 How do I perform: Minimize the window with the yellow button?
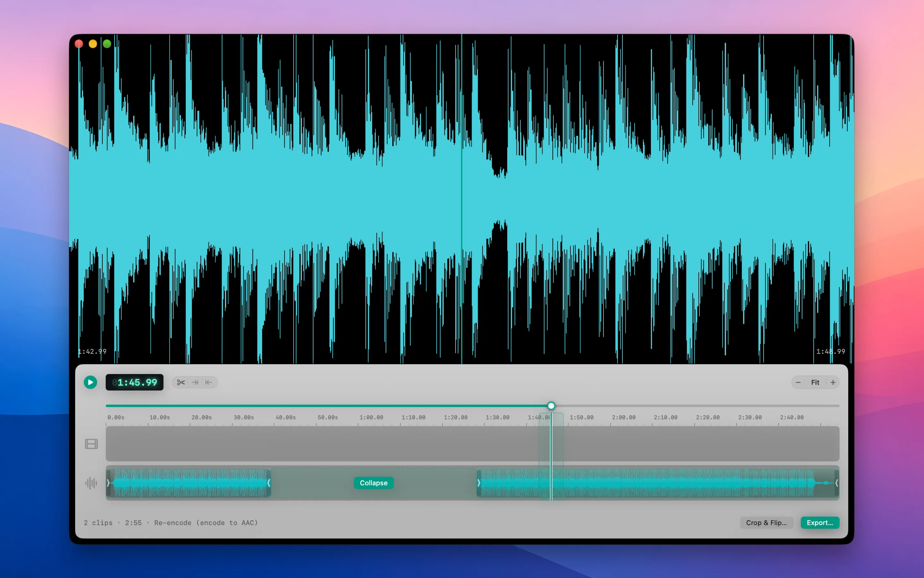tap(93, 44)
